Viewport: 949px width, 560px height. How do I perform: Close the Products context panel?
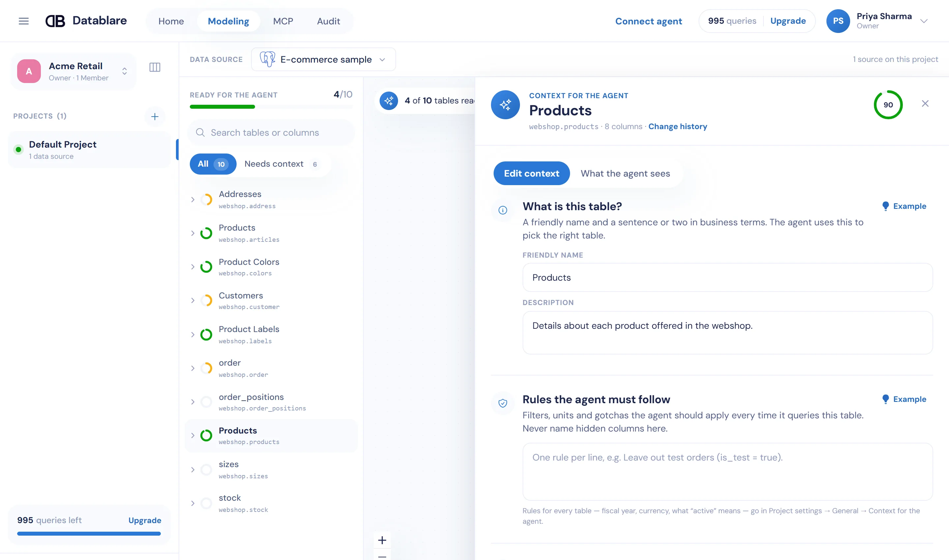925,103
